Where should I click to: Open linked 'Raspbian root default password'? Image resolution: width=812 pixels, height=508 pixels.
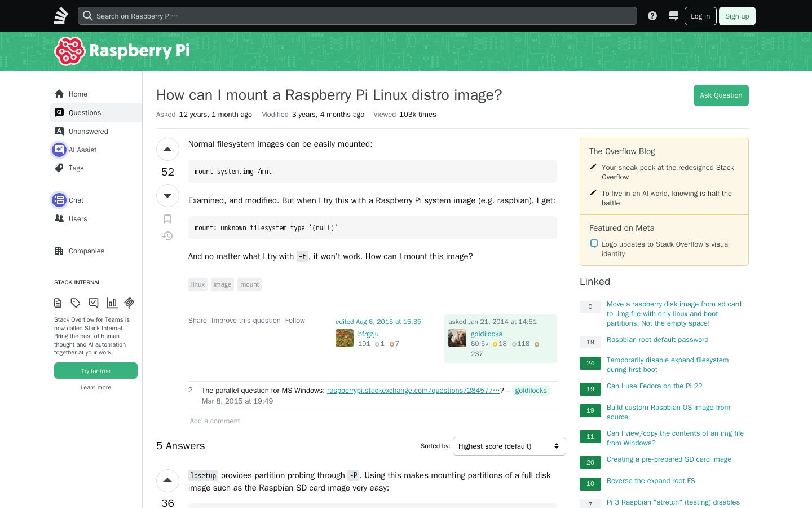(657, 340)
